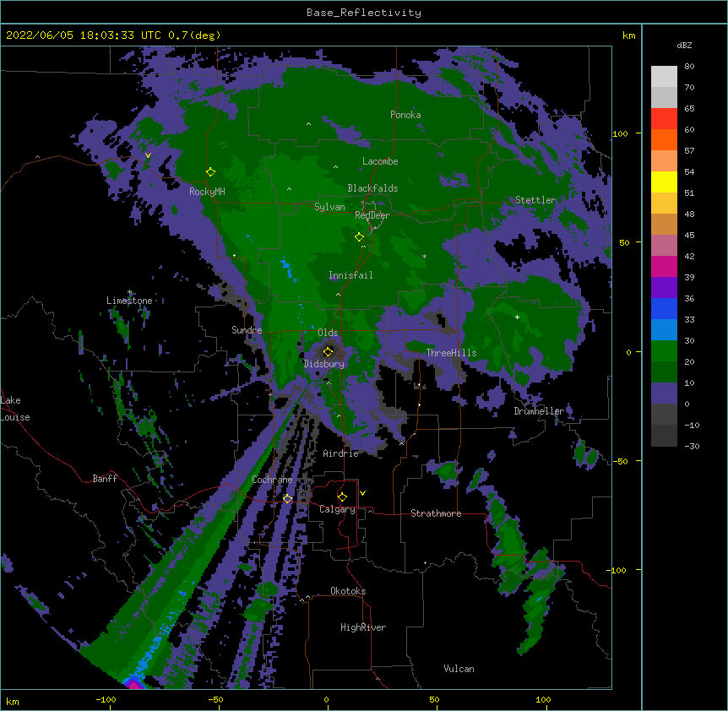Click the white asterisk above Limestone

(x=130, y=292)
